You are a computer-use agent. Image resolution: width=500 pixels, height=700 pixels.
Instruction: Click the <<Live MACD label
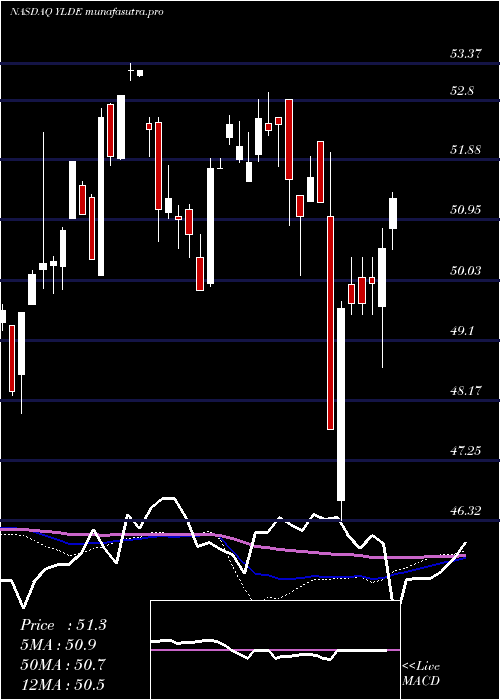[421, 674]
